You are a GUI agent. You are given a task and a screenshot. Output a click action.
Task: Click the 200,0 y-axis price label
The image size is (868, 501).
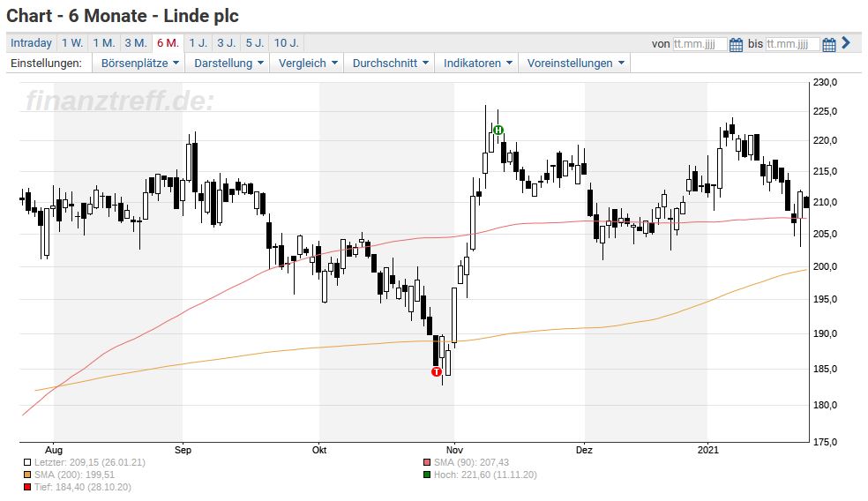(x=826, y=267)
